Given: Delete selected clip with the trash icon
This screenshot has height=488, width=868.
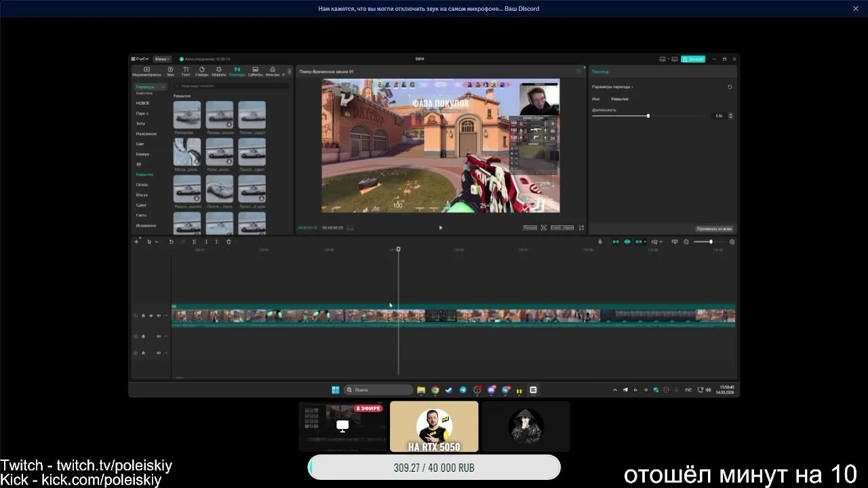Looking at the screenshot, I should click(229, 242).
